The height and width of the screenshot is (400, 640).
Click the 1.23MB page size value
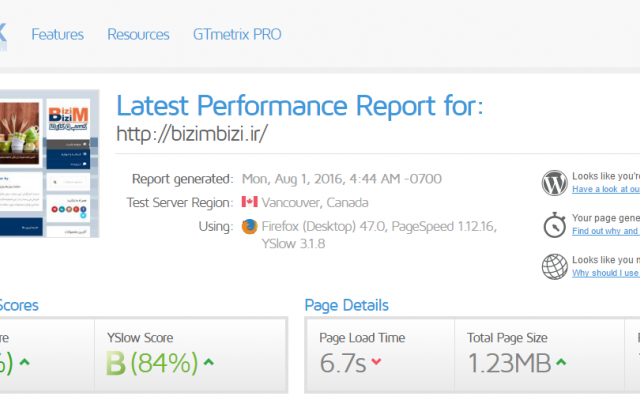(x=509, y=363)
